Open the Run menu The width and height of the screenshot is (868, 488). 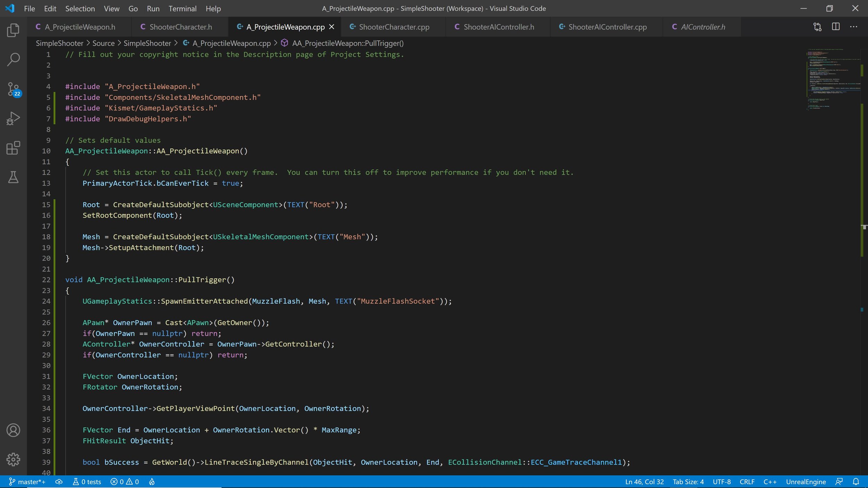coord(153,8)
